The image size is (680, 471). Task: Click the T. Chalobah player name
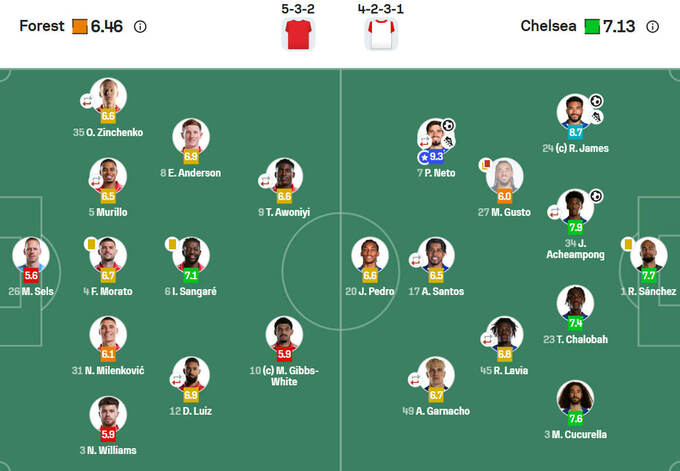[575, 339]
